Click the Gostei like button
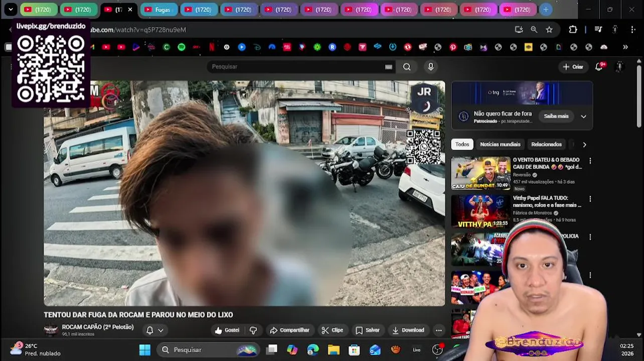Screen dimensions: 644x361 [228, 330]
